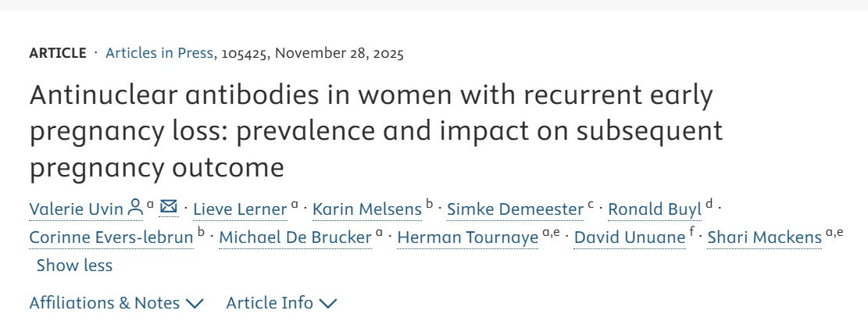Screen dimensions: 868x321
Task: Click the article number 105425
Action: [x=244, y=53]
